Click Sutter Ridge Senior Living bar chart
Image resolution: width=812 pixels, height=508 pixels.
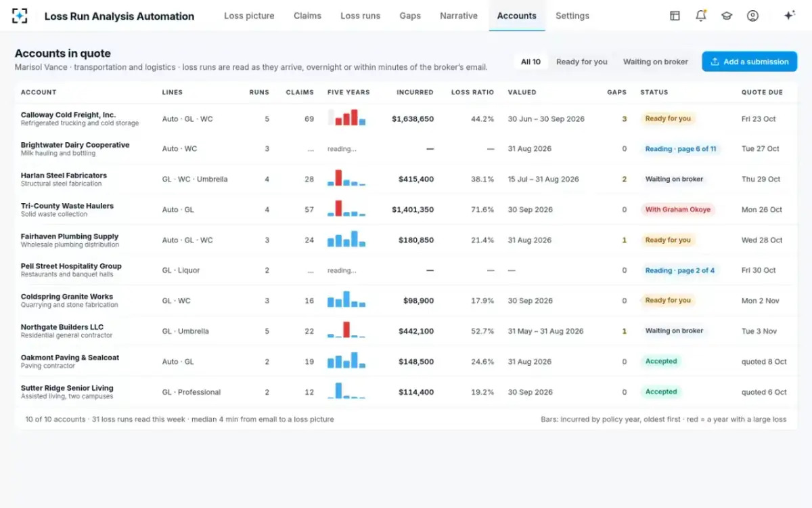point(347,390)
